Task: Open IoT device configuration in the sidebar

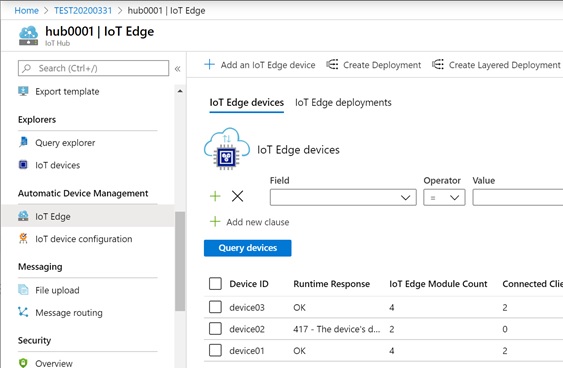Action: 83,239
